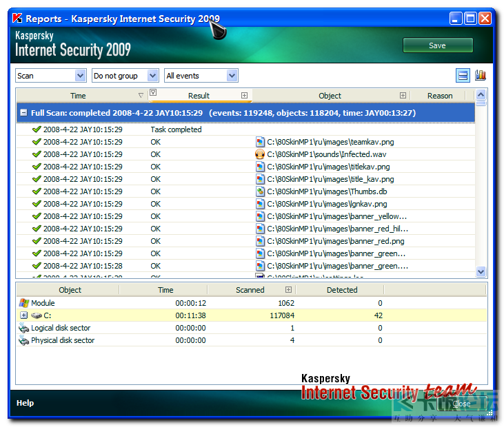Image resolution: width=504 pixels, height=427 pixels.
Task: Click the Module Windows flag icon
Action: (23, 303)
